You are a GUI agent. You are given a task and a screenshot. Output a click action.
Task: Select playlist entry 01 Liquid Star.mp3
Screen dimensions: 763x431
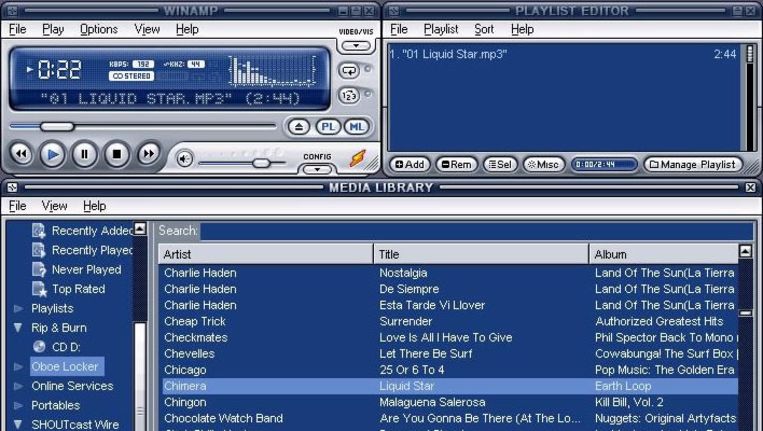click(563, 54)
